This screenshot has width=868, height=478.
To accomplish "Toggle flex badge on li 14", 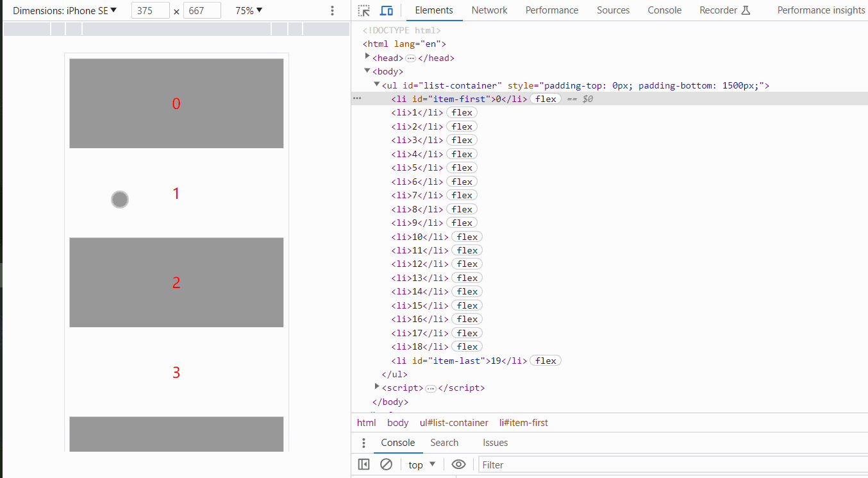I will tap(467, 291).
